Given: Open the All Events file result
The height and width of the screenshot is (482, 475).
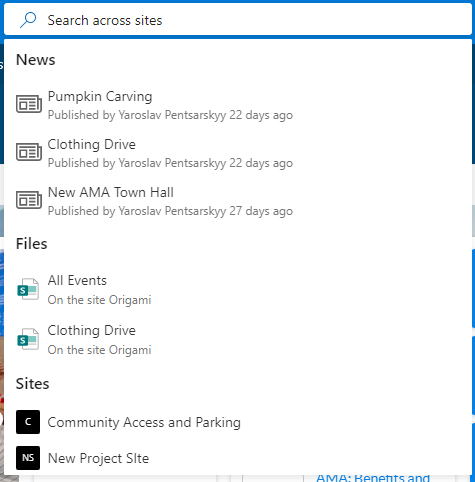Looking at the screenshot, I should click(x=77, y=281).
